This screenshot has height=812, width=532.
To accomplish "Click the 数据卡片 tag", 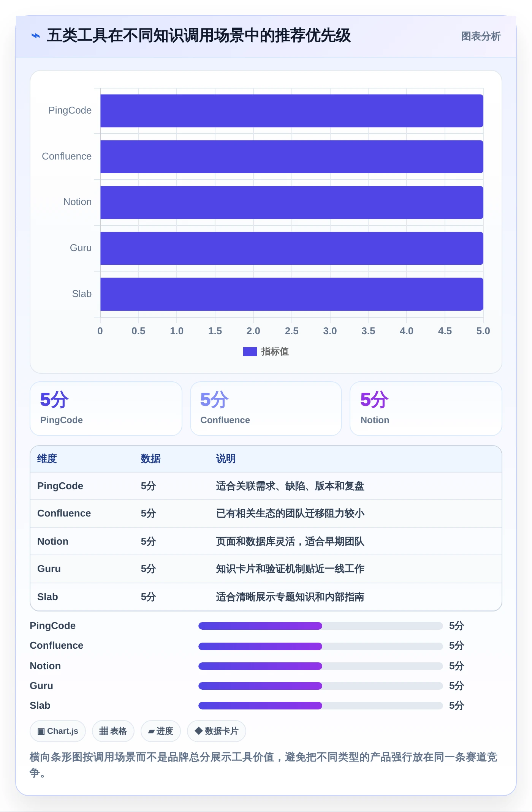I will (x=217, y=731).
